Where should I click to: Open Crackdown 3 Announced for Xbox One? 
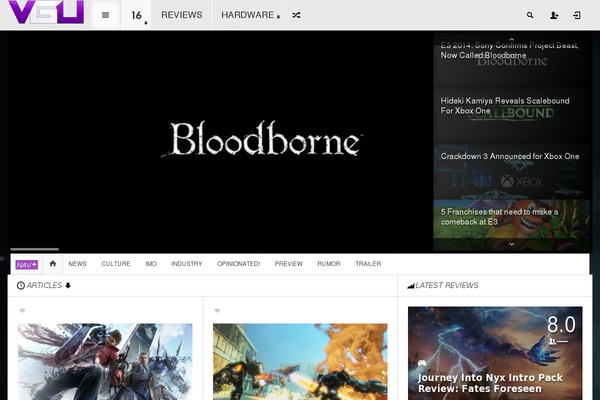click(510, 157)
